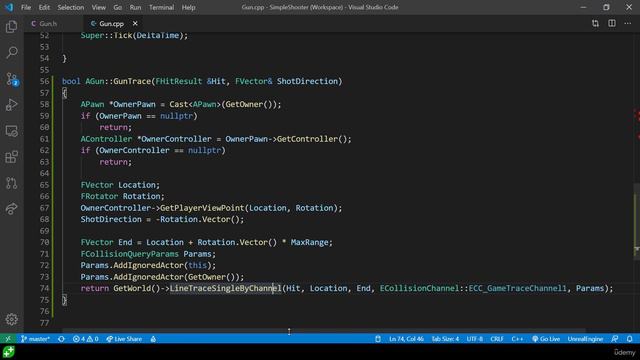Click ECC_GameTraceChannel1 on line 74
The width and height of the screenshot is (640, 360).
click(x=518, y=288)
